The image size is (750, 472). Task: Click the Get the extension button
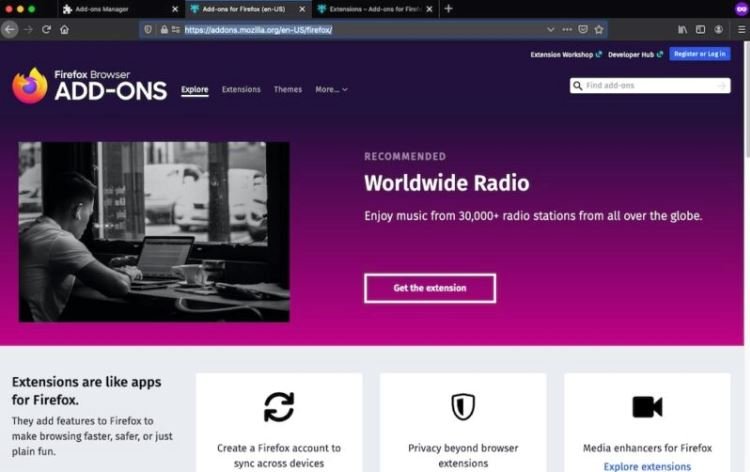point(430,288)
